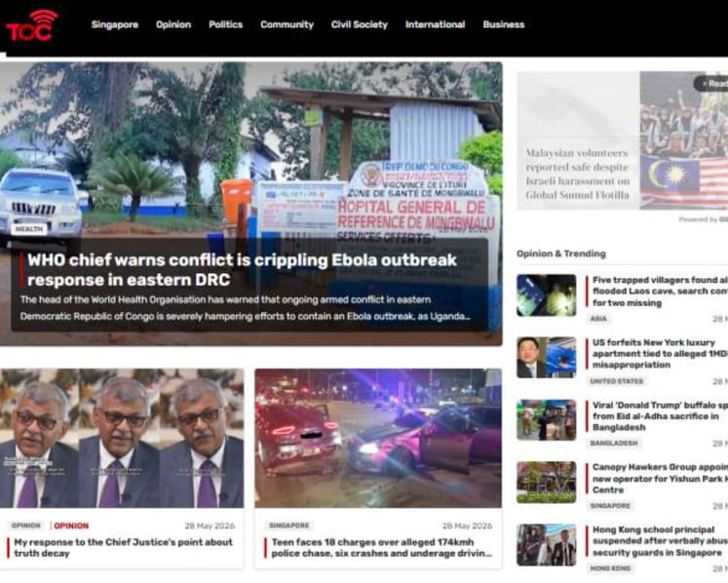Open 'Teen faces 18 charges' headline
Viewport: 728px width, 583px height.
[x=381, y=548]
